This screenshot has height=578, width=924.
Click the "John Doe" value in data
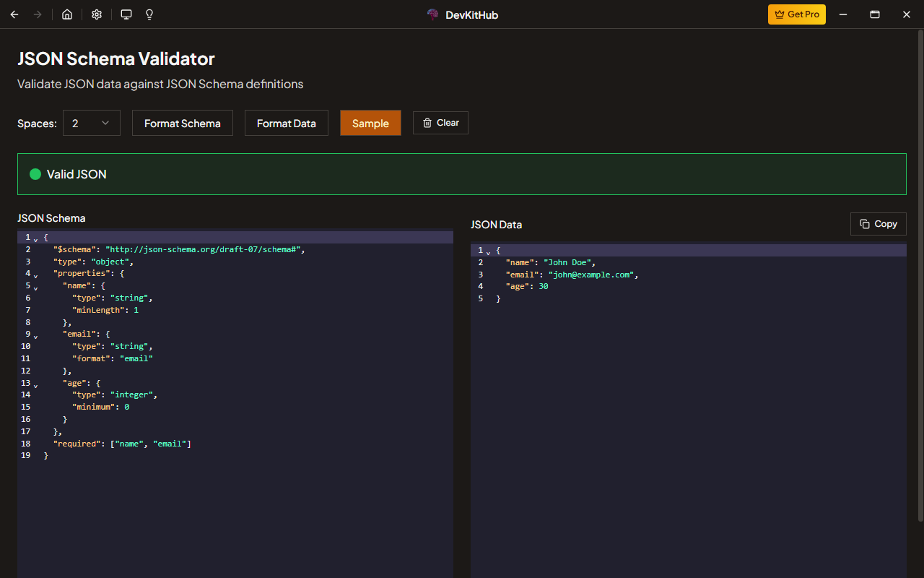[x=567, y=262]
